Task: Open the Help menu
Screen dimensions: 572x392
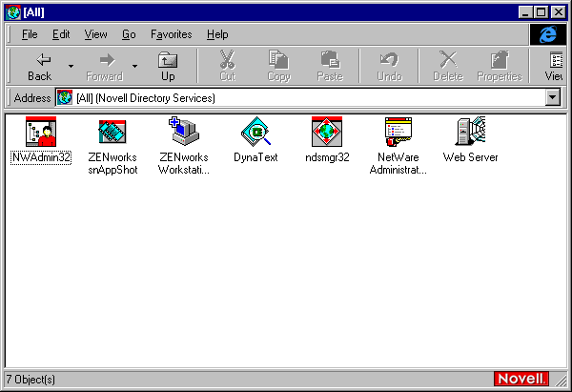Action: [217, 34]
